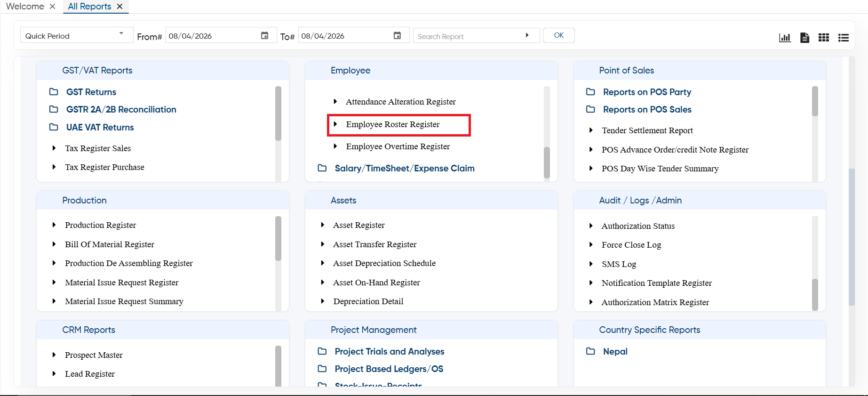868x396 pixels.
Task: Expand Production Register arrow
Action: click(54, 225)
